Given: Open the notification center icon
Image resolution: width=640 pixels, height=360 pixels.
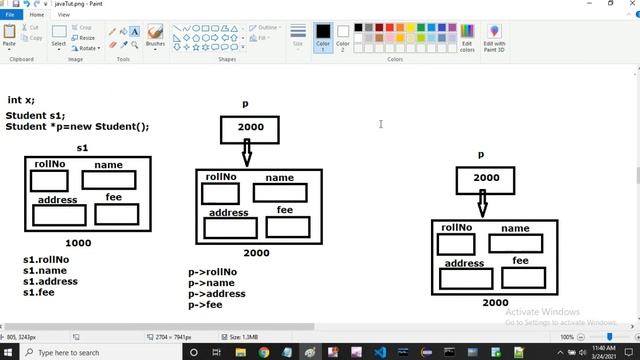Looking at the screenshot, I should click(x=629, y=352).
